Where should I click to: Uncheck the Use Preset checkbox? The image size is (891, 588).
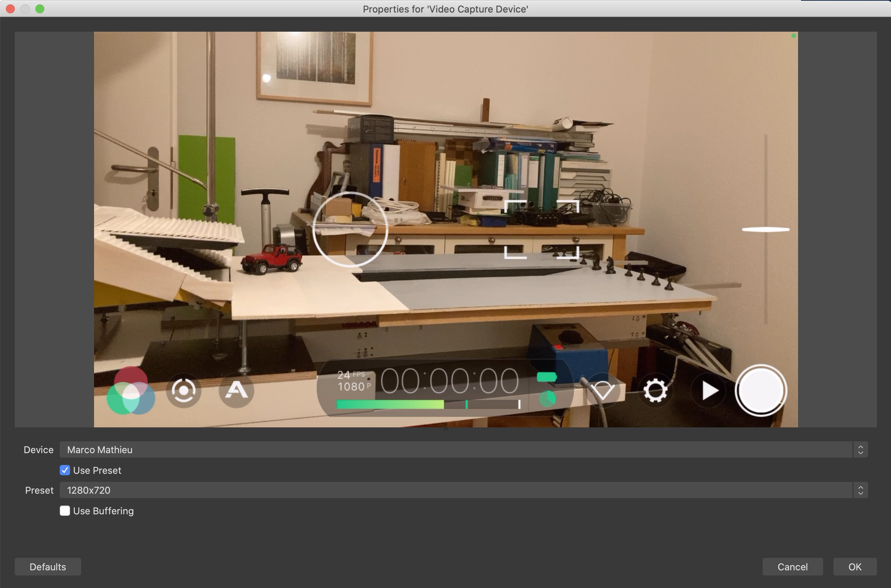pos(65,470)
